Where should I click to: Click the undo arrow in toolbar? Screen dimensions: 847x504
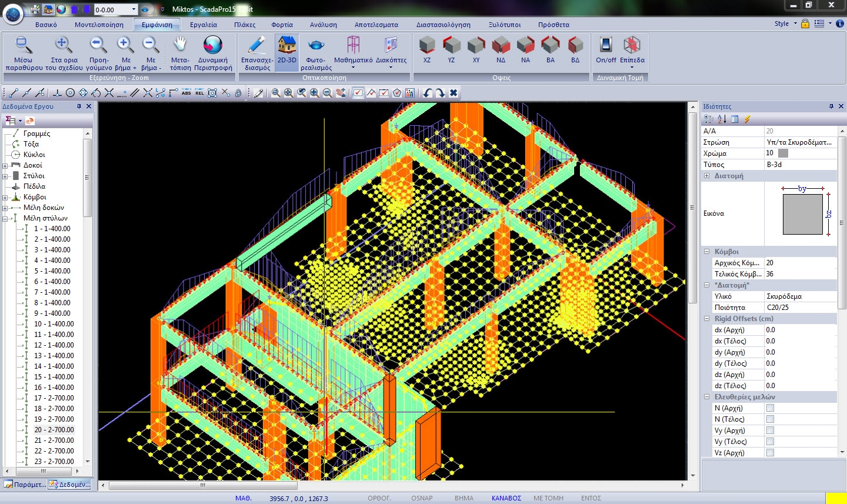[428, 93]
